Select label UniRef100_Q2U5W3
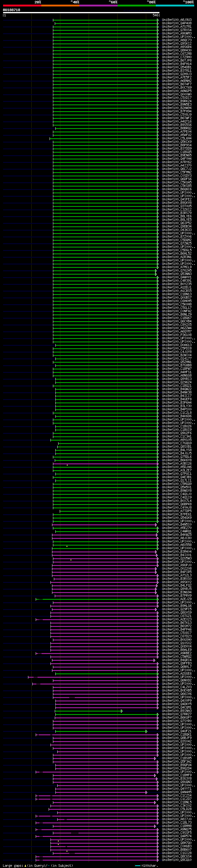This screenshot has width=197, height=868. coord(177,558)
